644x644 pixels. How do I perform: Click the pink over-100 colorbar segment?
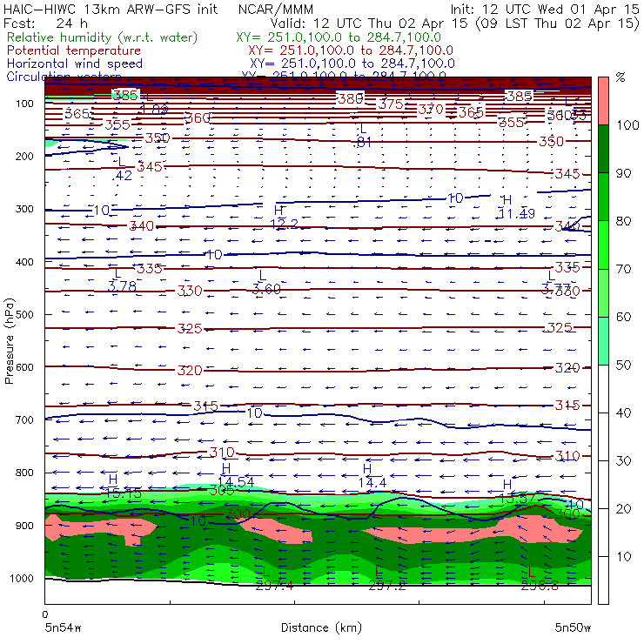(603, 101)
